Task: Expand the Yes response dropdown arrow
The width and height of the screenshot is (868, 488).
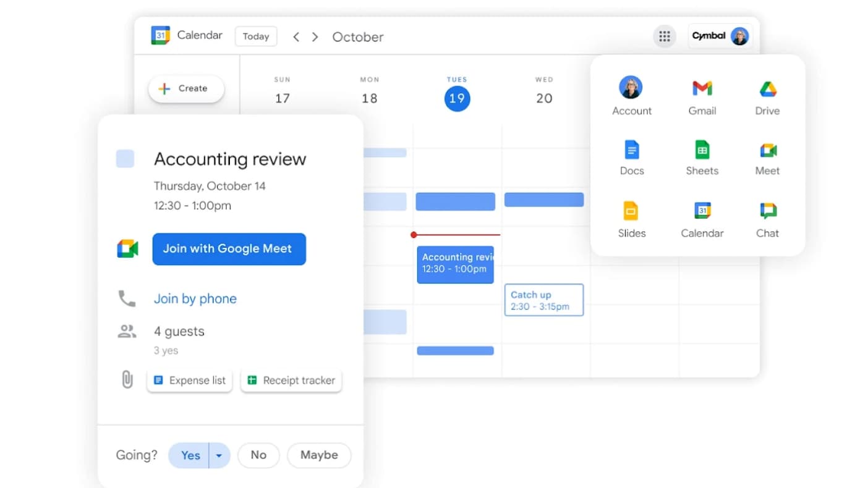Action: 219,455
